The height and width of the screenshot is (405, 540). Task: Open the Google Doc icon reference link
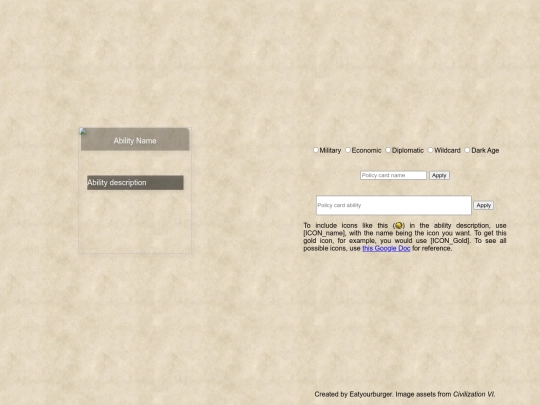(x=386, y=248)
